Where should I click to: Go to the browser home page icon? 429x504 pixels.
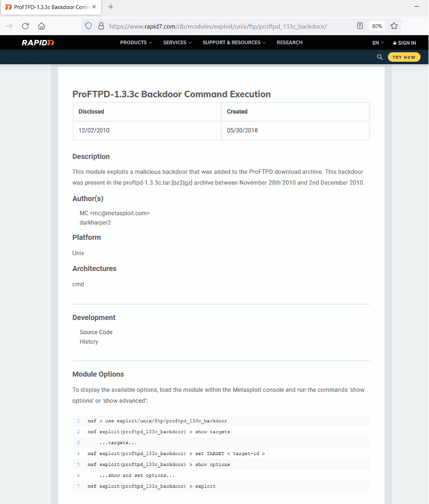tap(41, 26)
